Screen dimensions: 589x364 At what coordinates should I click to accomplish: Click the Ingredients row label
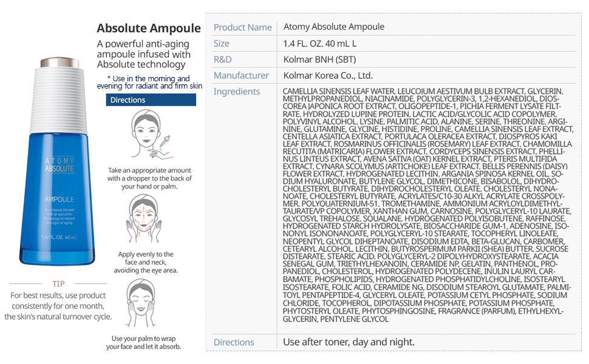pos(237,92)
